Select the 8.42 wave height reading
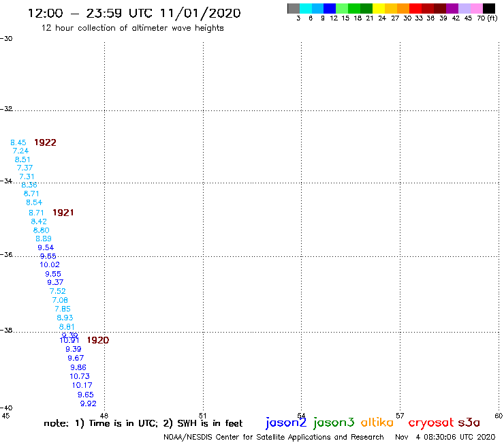Viewport: 504px width, 443px height. [x=39, y=221]
